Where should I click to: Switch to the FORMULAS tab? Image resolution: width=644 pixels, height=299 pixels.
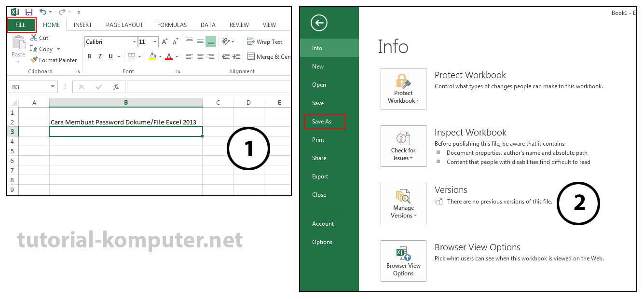tap(172, 25)
